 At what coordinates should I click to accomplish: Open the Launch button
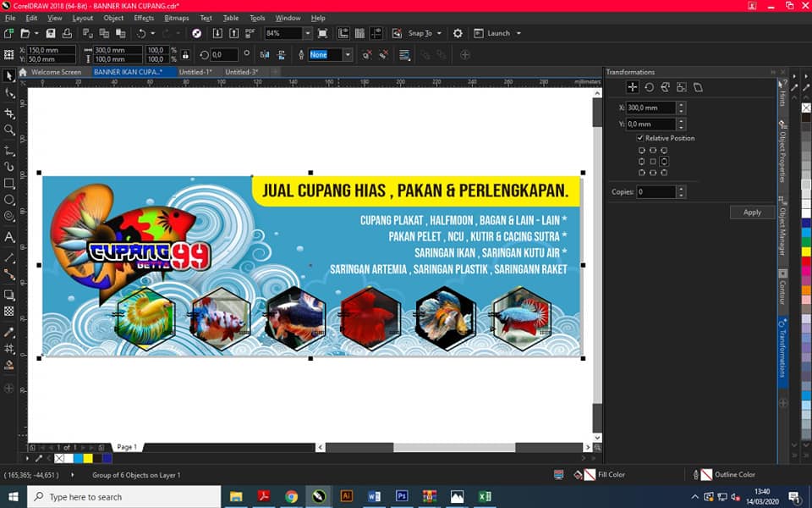coord(497,33)
